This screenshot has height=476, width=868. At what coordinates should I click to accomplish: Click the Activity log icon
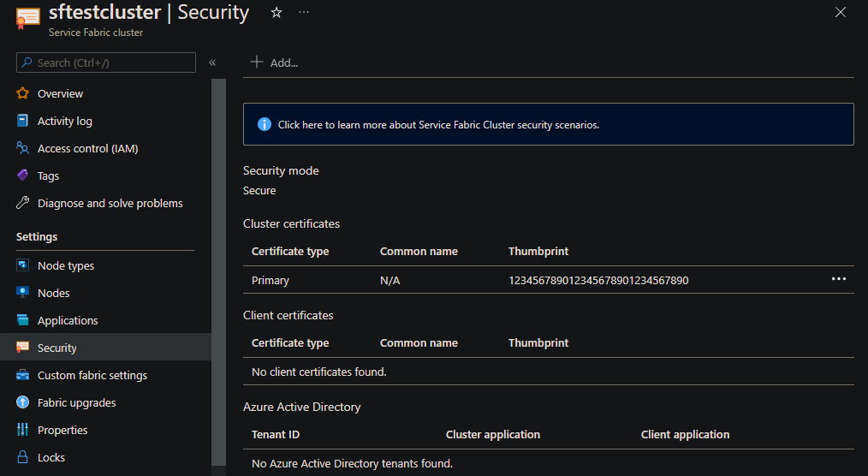pos(23,121)
